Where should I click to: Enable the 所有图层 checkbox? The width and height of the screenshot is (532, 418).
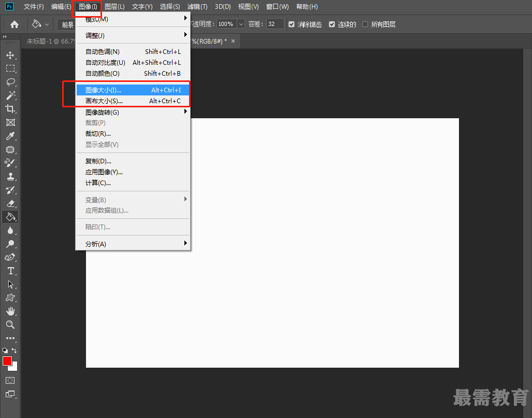click(365, 24)
